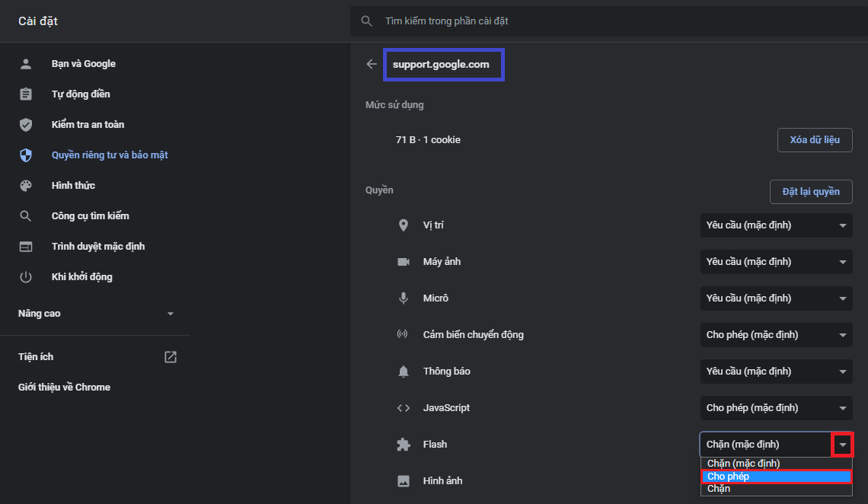Click the code brackets icon for JavaScript
The height and width of the screenshot is (504, 868).
pos(404,408)
